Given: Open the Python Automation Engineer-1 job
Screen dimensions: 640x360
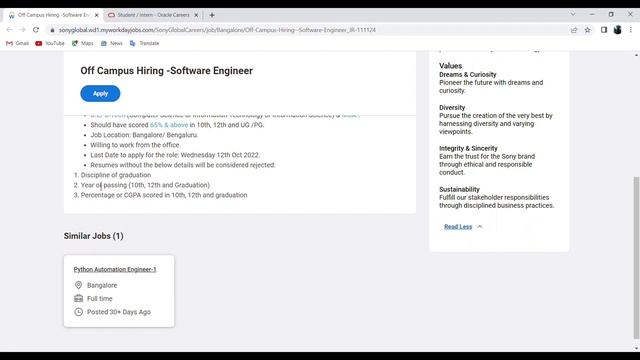Looking at the screenshot, I should coord(115,269).
